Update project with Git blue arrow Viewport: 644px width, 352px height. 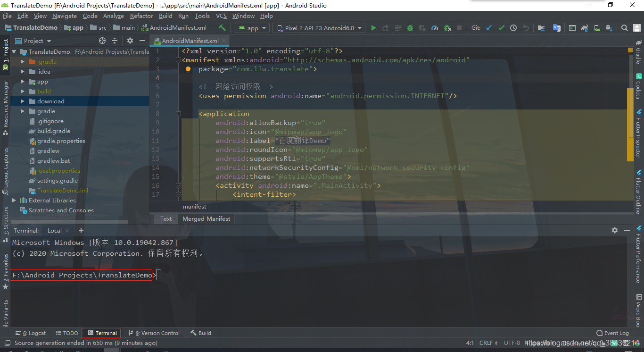(x=489, y=28)
